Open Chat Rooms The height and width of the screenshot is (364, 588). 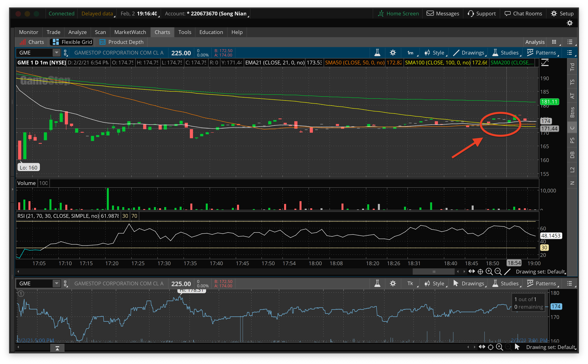click(523, 13)
